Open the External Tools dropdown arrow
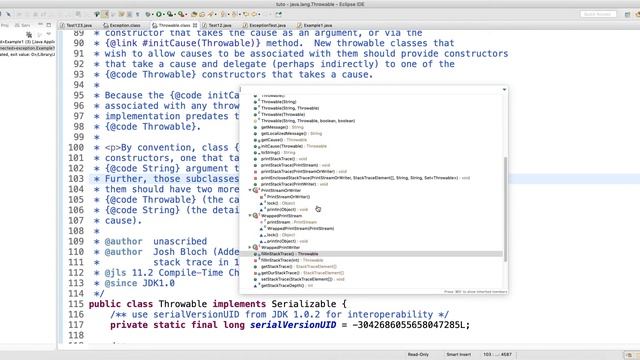The height and width of the screenshot is (360, 640). coord(186,14)
